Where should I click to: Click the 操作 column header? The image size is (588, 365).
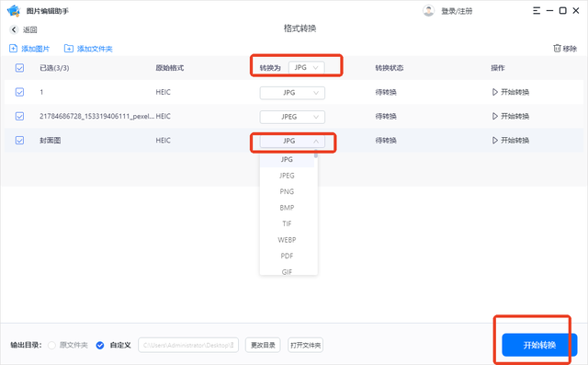coord(498,68)
